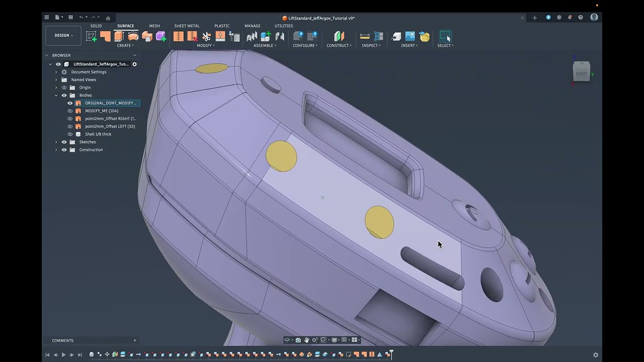Expand the Document Settings node
Screen dimensions: 644x362
(56, 72)
